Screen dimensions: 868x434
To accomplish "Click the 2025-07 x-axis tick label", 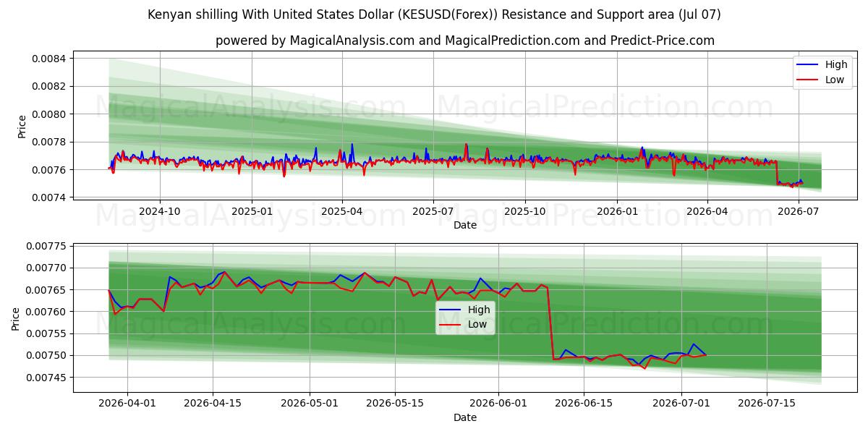I will [433, 211].
